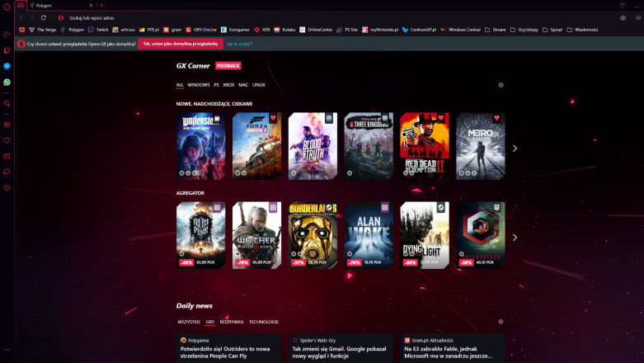Open the Eurogamer bookmark

point(235,30)
